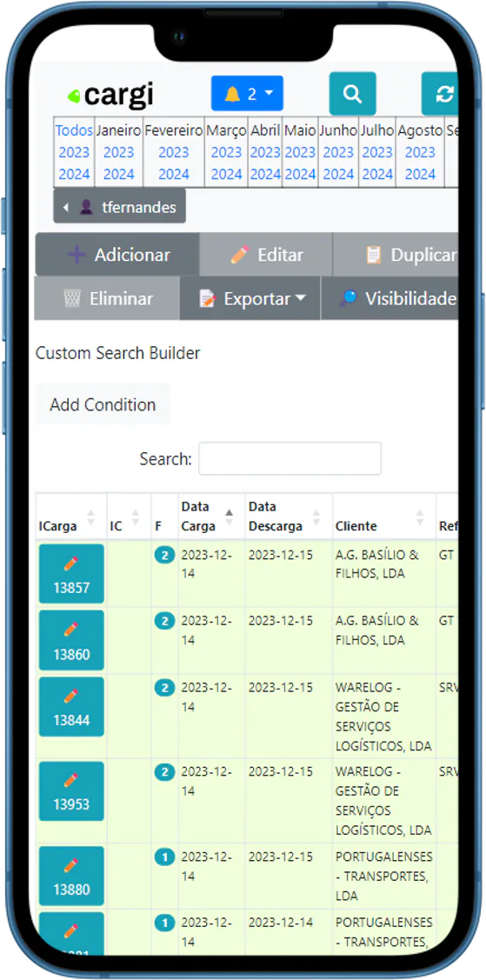The width and height of the screenshot is (486, 980).
Task: Click the Add Condition button
Action: [103, 404]
